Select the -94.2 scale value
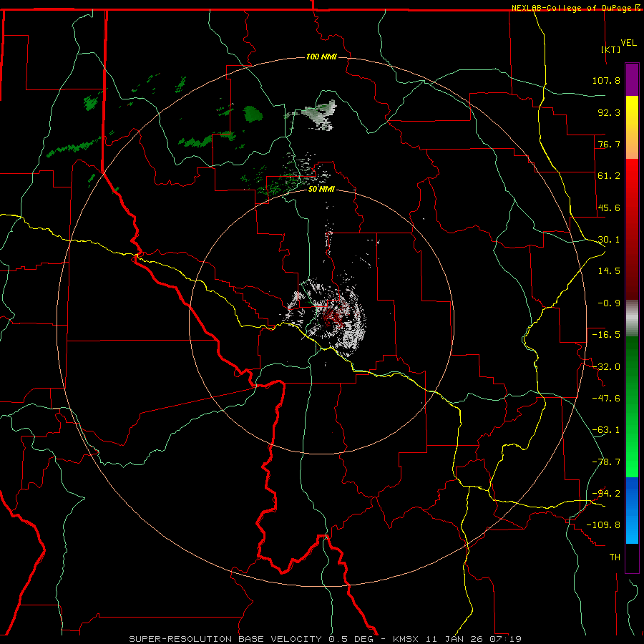 point(606,494)
